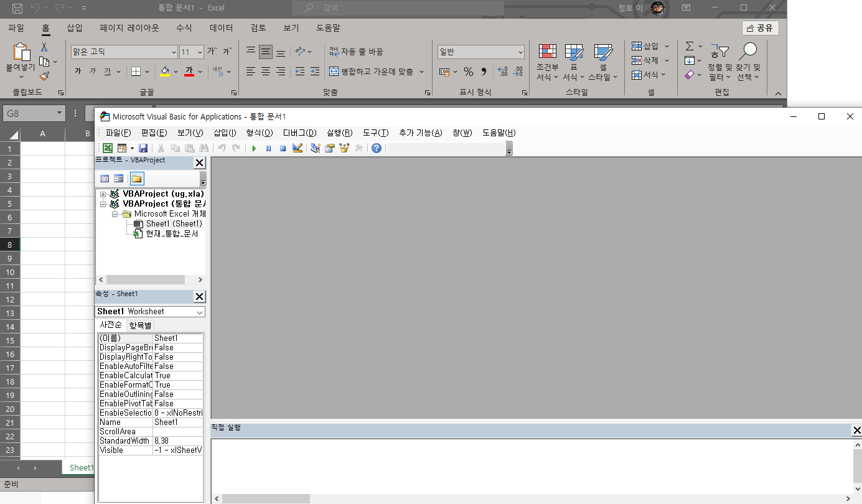This screenshot has height=504, width=862.
Task: Click the Excel search box 검색
Action: coord(398,8)
